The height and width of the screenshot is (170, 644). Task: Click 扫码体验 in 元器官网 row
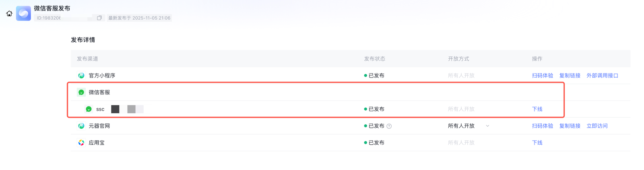pos(542,126)
